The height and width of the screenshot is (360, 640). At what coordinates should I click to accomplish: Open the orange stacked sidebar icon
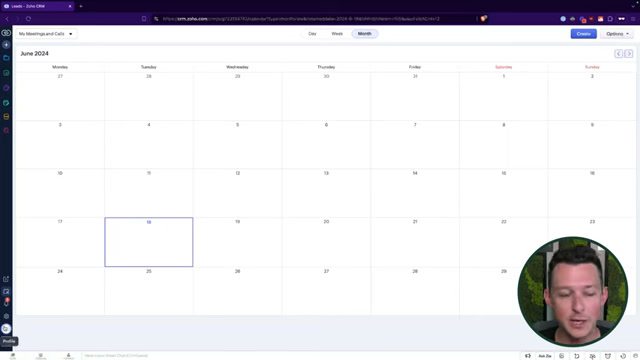click(x=6, y=117)
